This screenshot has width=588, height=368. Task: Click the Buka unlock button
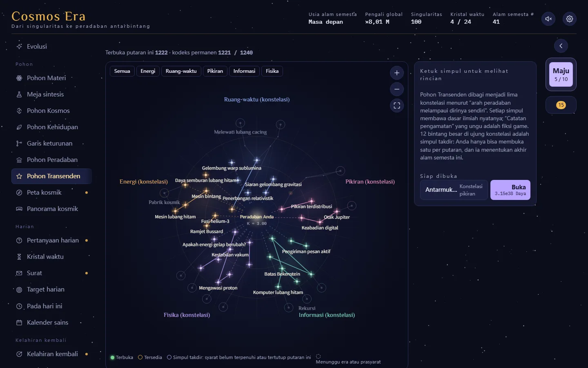coord(510,190)
